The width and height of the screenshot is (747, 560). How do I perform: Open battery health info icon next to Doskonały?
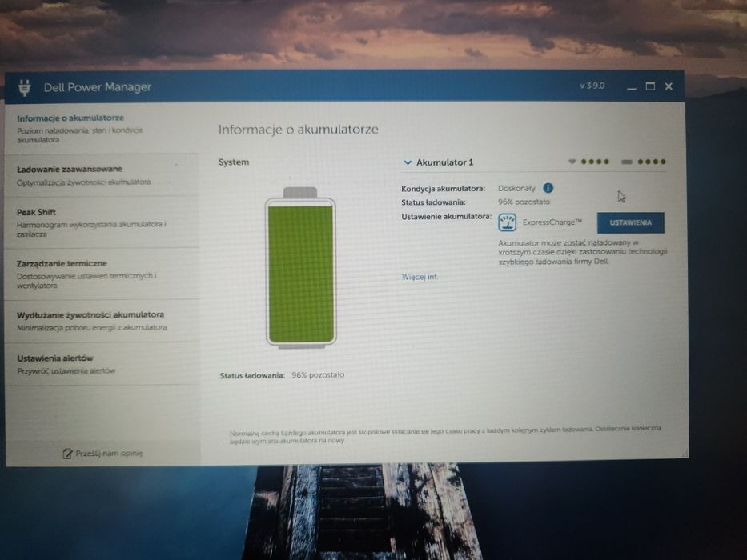coord(548,188)
